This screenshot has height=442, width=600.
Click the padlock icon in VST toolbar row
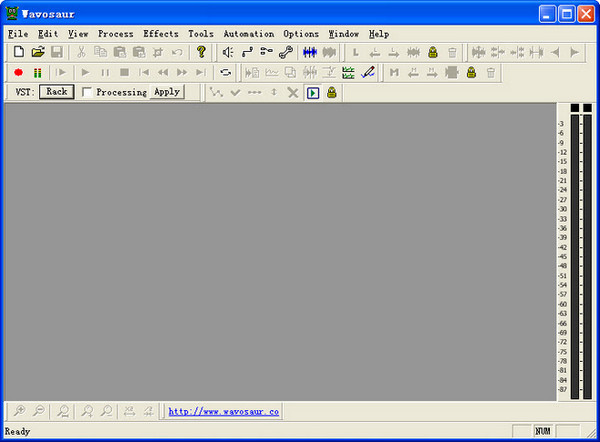point(332,92)
